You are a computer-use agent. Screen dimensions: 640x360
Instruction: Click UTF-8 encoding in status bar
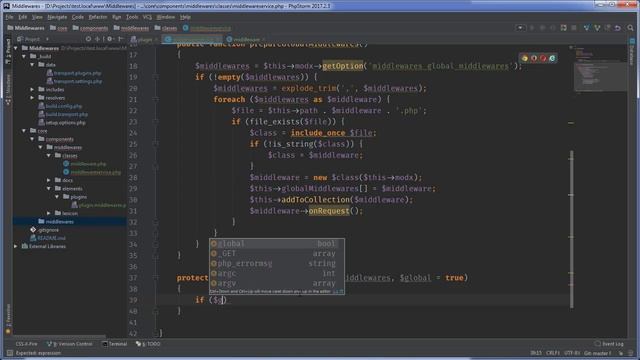coord(571,353)
